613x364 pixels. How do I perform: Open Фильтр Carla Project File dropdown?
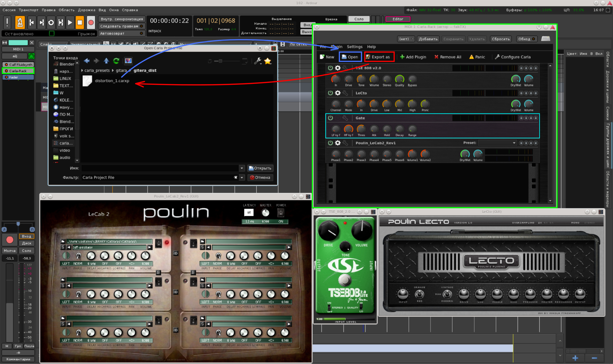(x=242, y=177)
